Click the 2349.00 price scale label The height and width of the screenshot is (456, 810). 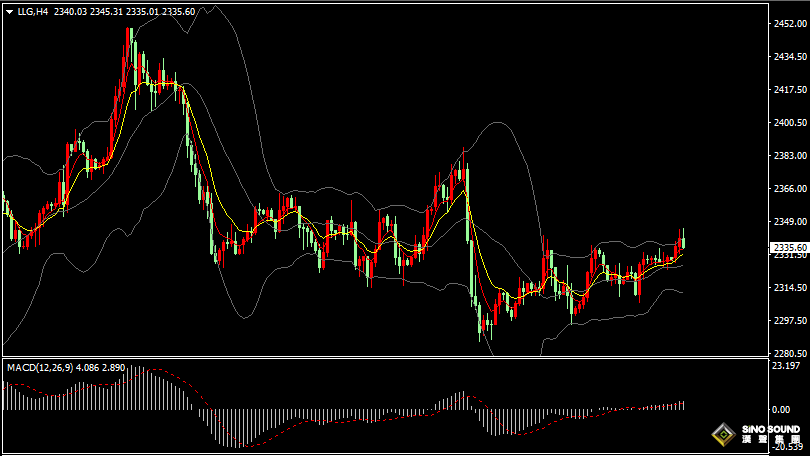click(789, 222)
